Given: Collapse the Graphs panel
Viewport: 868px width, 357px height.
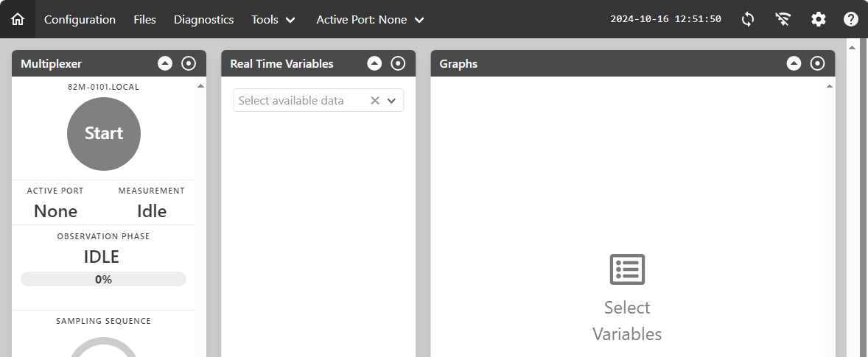Looking at the screenshot, I should coord(794,63).
